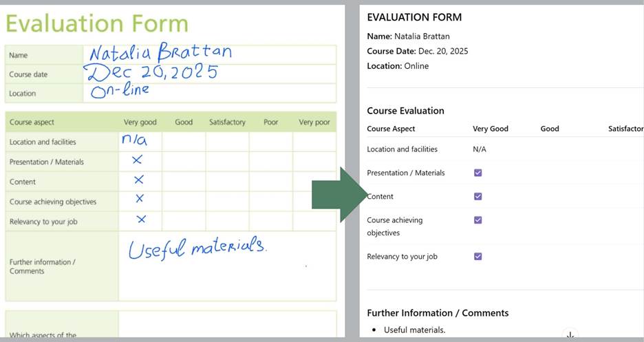Click the EVALUATION FORM title on right
This screenshot has width=644, height=342.
click(414, 17)
